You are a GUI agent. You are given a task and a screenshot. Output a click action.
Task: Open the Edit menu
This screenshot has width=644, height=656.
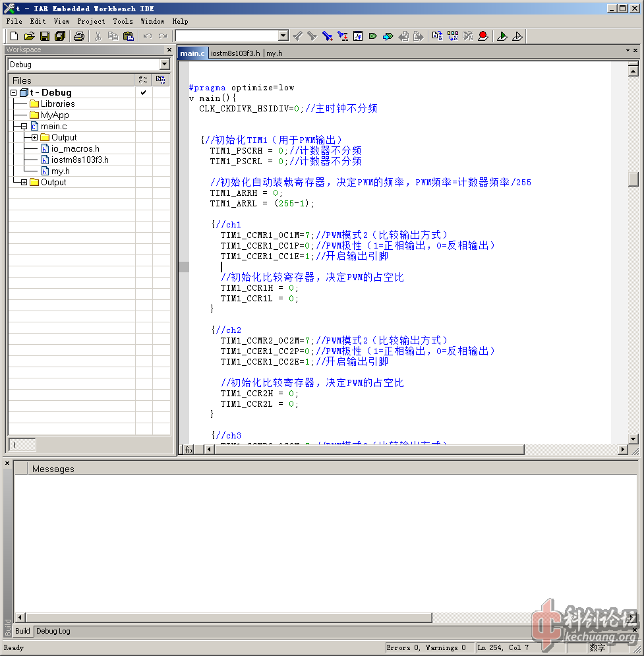tap(38, 21)
